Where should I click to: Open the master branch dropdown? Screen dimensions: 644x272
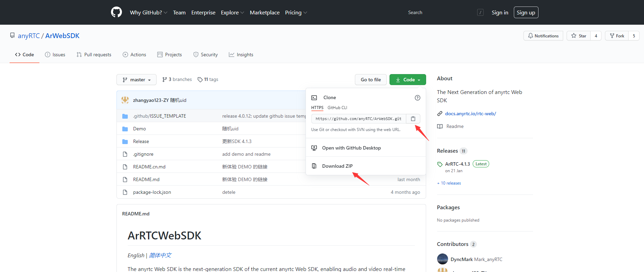tap(136, 80)
